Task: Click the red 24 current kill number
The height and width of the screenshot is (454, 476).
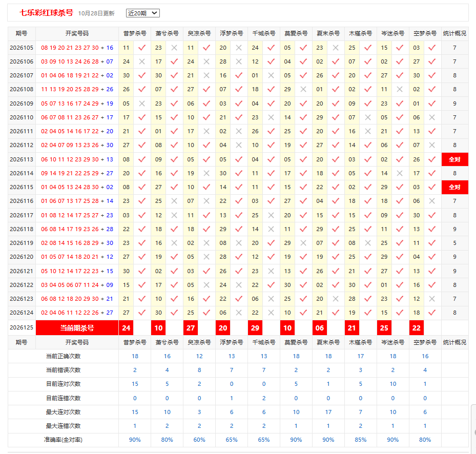Action: (x=126, y=327)
